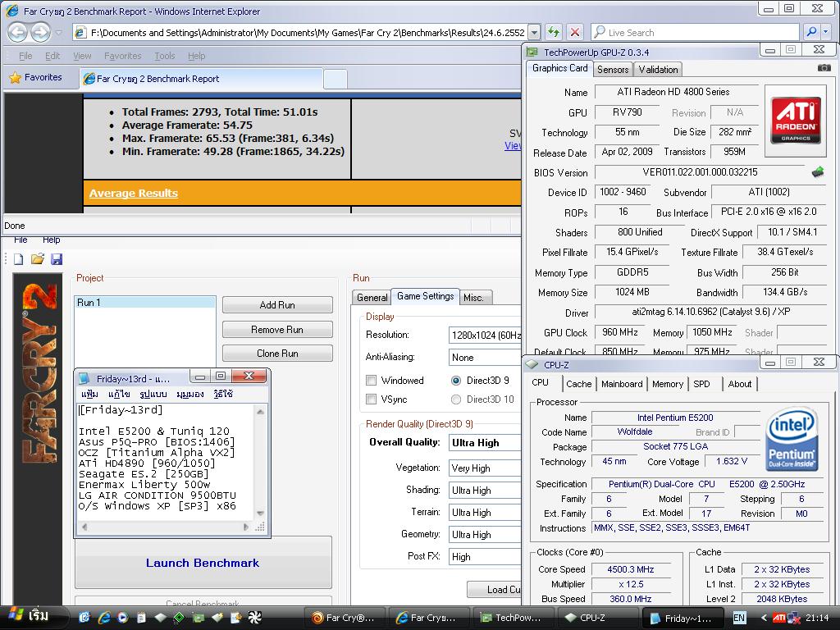The width and height of the screenshot is (840, 630).
Task: Select the Direct3D 9 radio button
Action: tap(456, 381)
